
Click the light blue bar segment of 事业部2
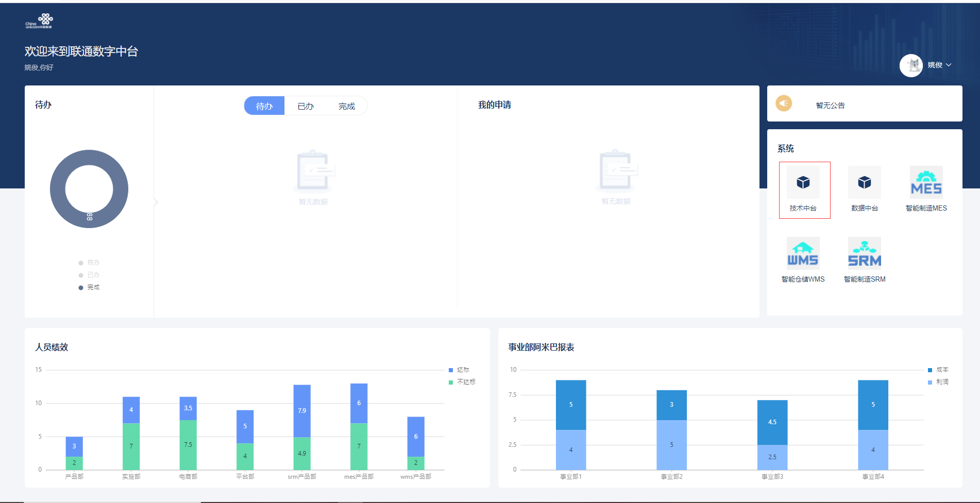tap(671, 445)
